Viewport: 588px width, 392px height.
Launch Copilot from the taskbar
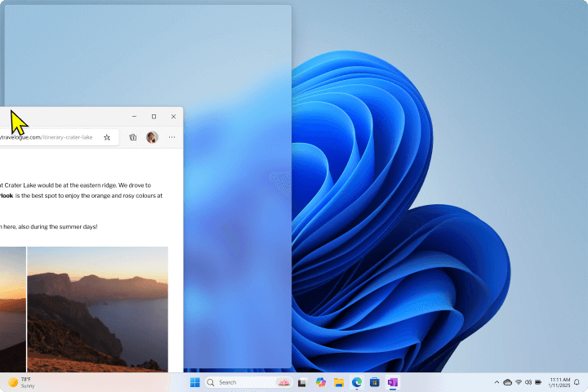321,382
